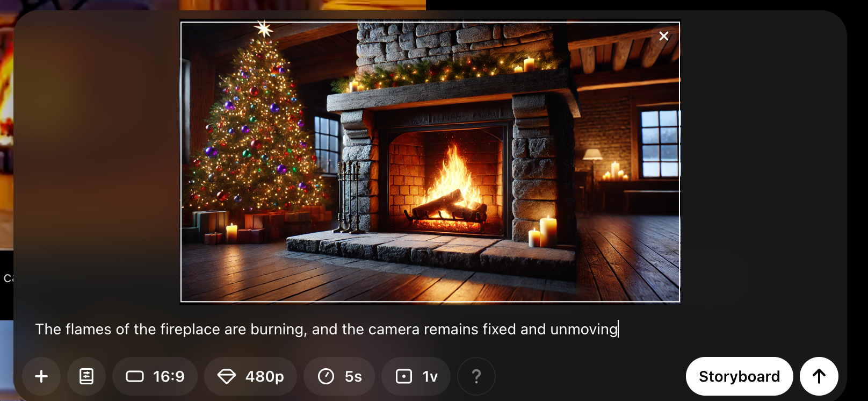The width and height of the screenshot is (868, 401).
Task: Submit prompt with the up arrow button
Action: point(819,376)
